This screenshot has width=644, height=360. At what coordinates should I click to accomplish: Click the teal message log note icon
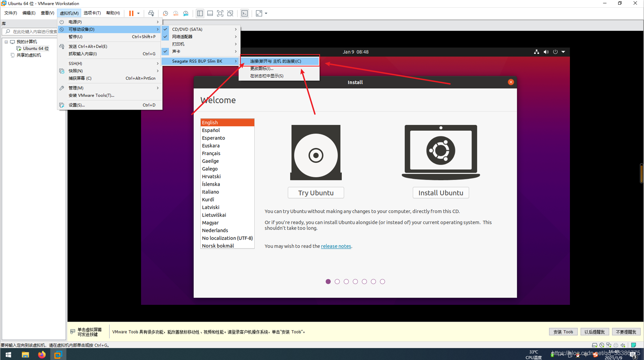634,345
